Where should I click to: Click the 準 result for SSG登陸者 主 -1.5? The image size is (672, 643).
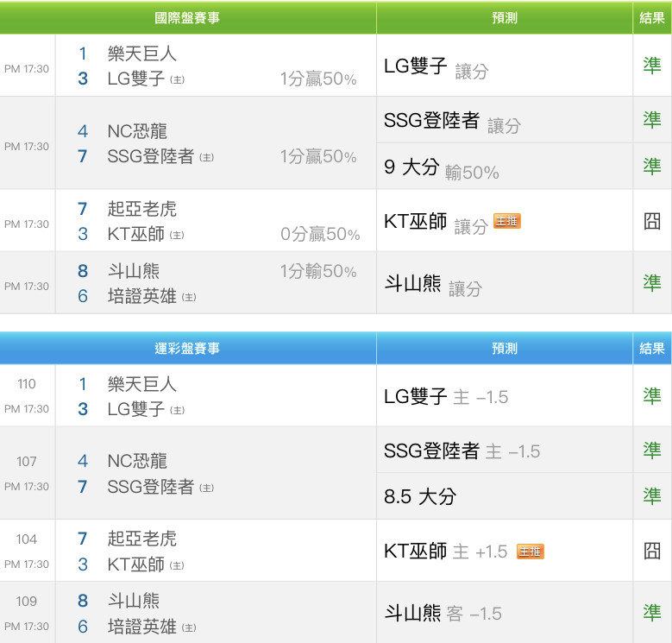click(x=652, y=450)
